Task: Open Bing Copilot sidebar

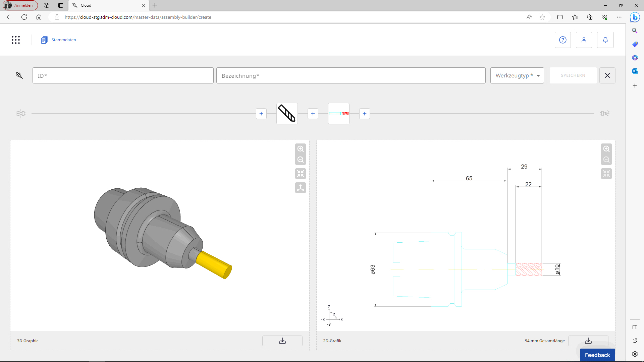Action: (635, 17)
